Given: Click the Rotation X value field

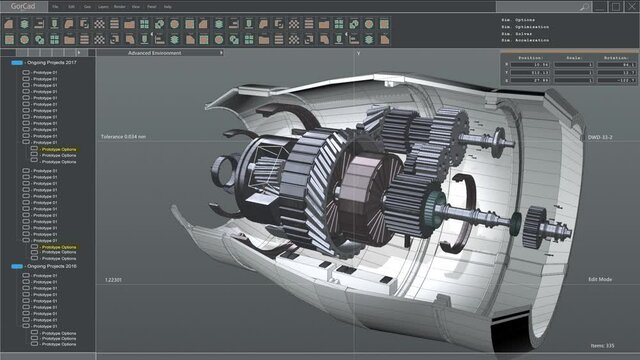Looking at the screenshot, I should tap(617, 65).
